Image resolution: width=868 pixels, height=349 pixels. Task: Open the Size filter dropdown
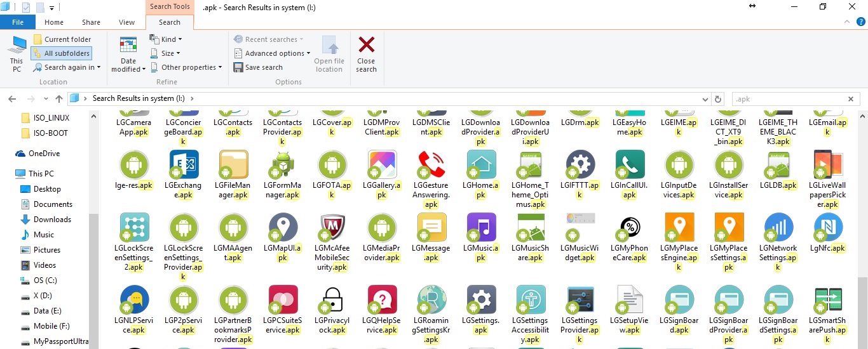tap(165, 53)
